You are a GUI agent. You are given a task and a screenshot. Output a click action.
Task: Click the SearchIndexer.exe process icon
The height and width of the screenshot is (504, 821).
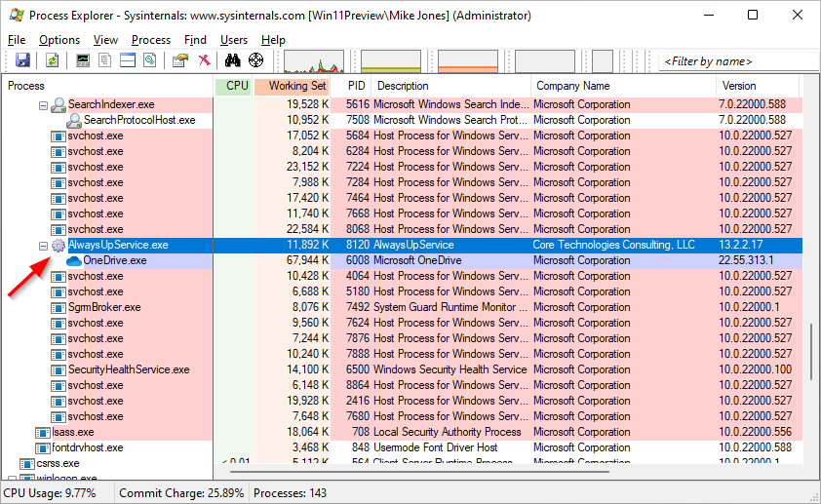(x=59, y=104)
